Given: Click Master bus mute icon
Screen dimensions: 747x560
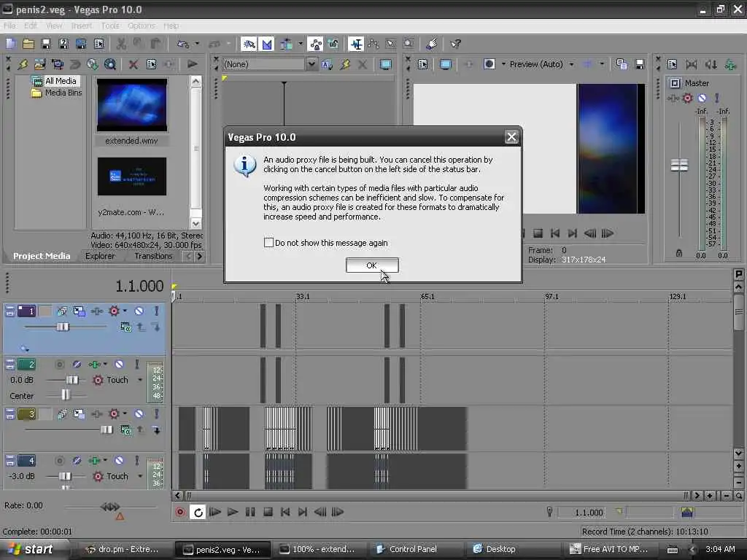Looking at the screenshot, I should coord(702,98).
